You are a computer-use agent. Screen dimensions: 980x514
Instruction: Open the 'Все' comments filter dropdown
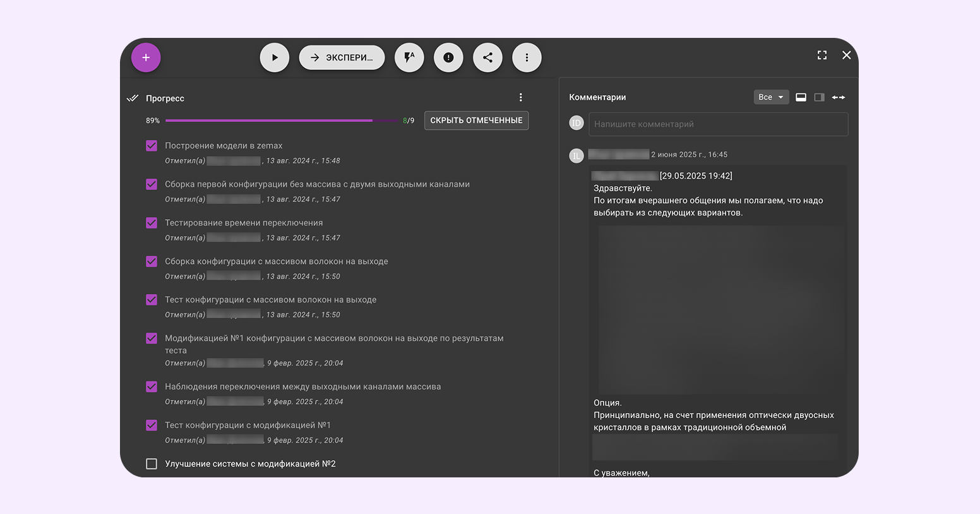(x=770, y=97)
